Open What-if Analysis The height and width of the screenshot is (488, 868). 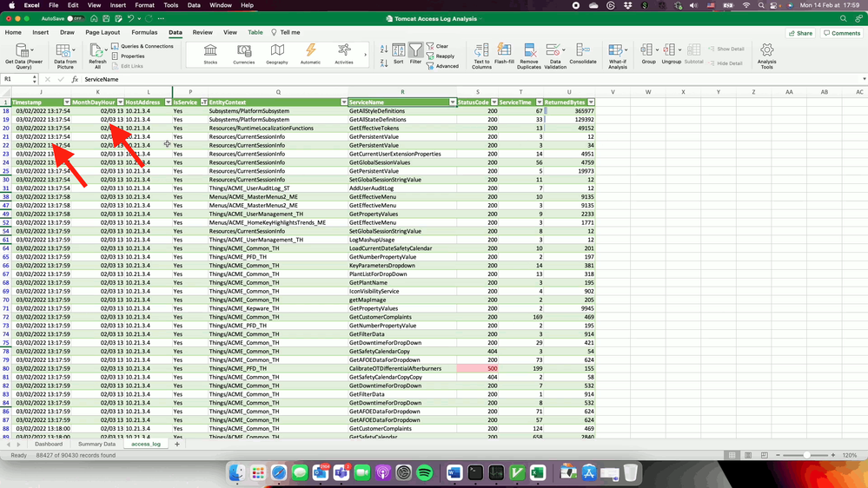coord(617,56)
